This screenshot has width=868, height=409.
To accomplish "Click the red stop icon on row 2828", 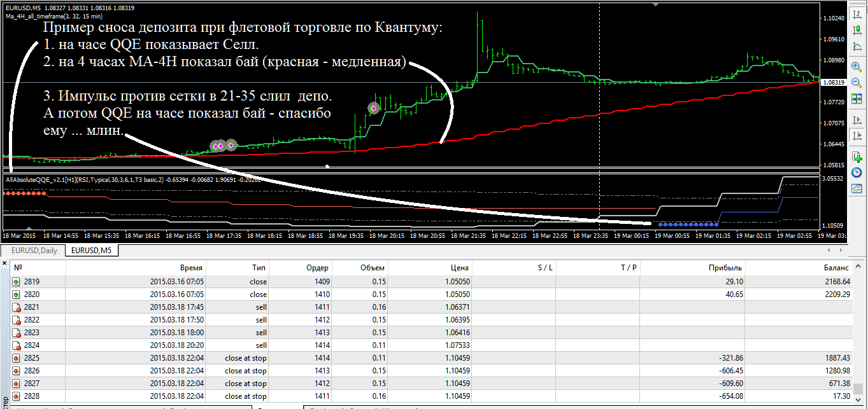I will pyautogui.click(x=17, y=396).
